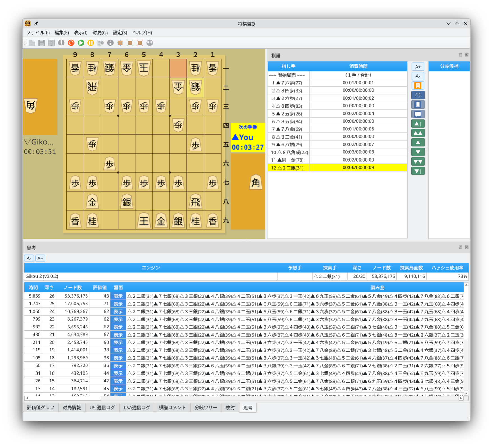Open the 設定 menu

119,33
